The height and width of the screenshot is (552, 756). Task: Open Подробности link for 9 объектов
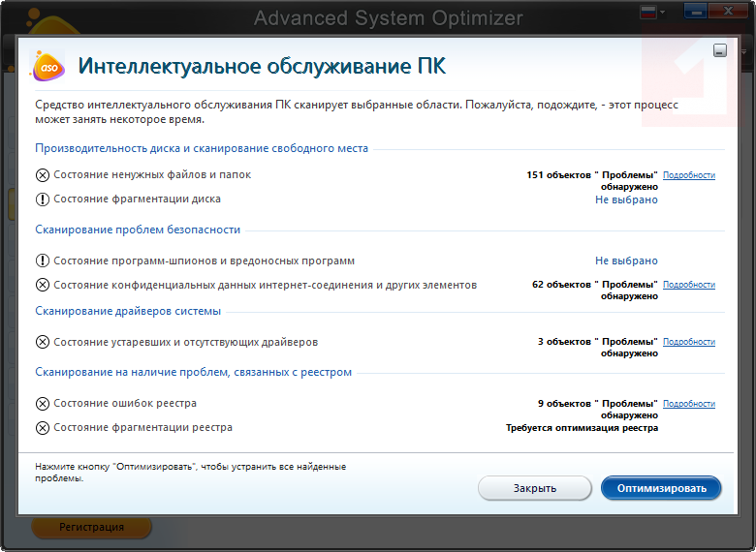click(x=689, y=403)
